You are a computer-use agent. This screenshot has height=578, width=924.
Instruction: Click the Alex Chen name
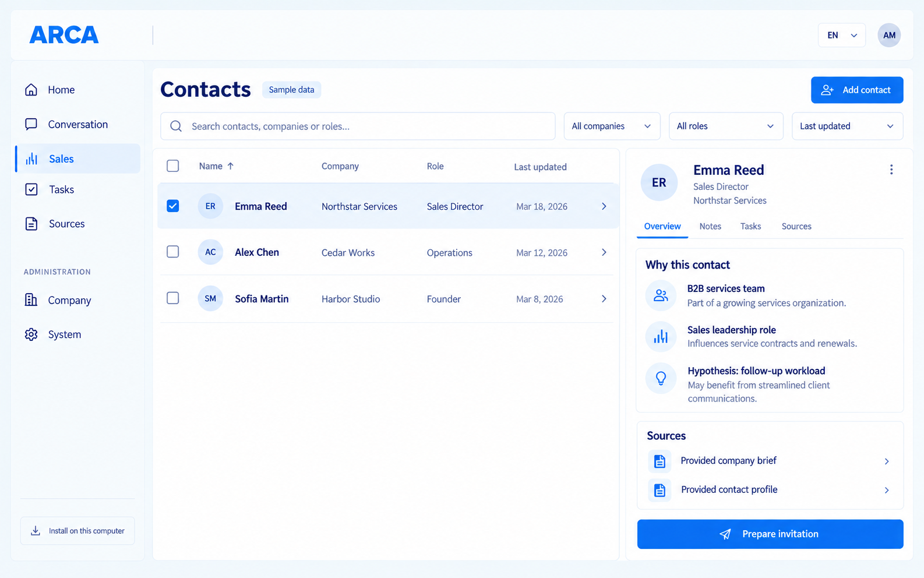coord(257,252)
